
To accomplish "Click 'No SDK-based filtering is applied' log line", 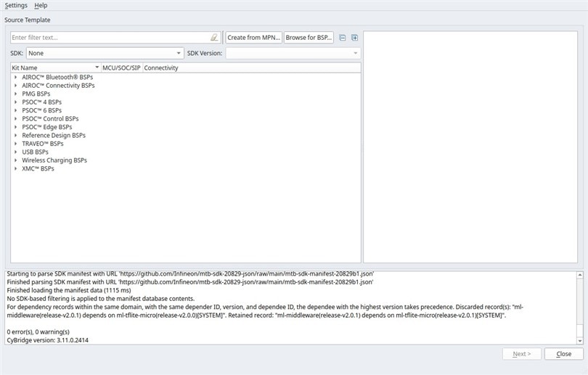I will pyautogui.click(x=100, y=299).
